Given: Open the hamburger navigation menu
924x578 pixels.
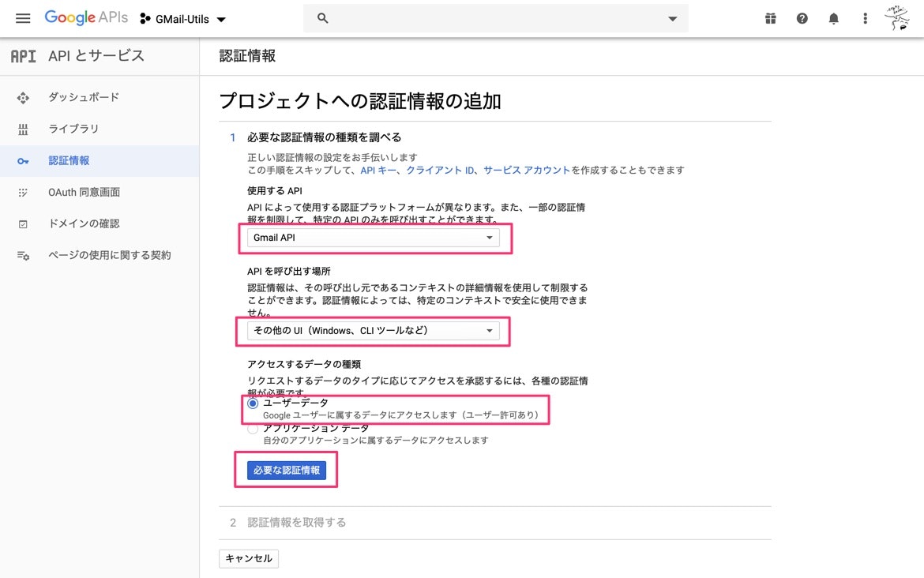Looking at the screenshot, I should tap(23, 19).
